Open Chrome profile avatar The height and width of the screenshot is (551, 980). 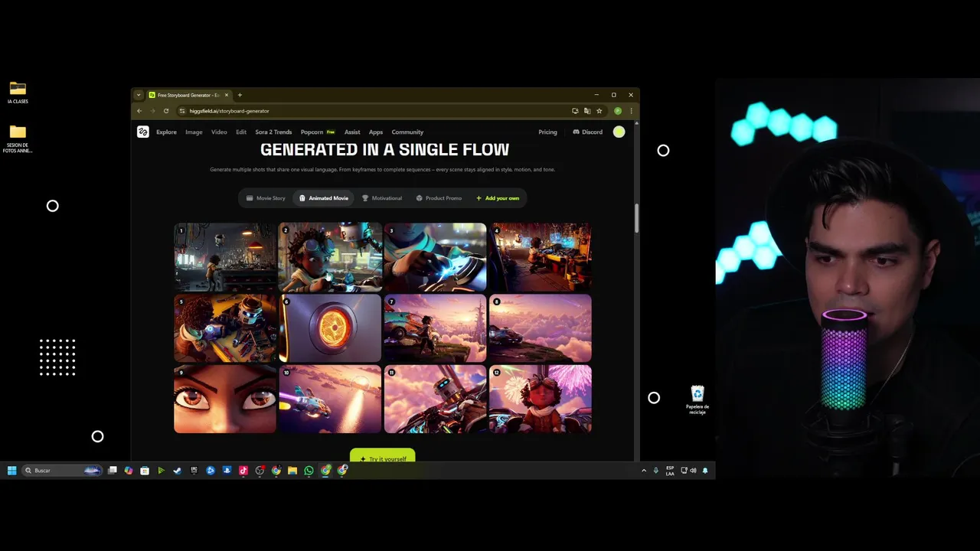coord(618,111)
